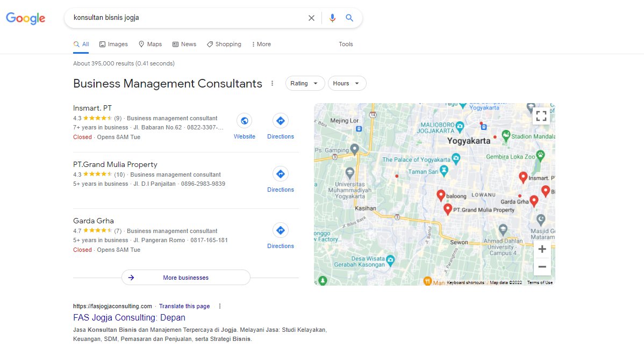Open Insmart. PT business listing
The image size is (644, 349).
coord(92,108)
